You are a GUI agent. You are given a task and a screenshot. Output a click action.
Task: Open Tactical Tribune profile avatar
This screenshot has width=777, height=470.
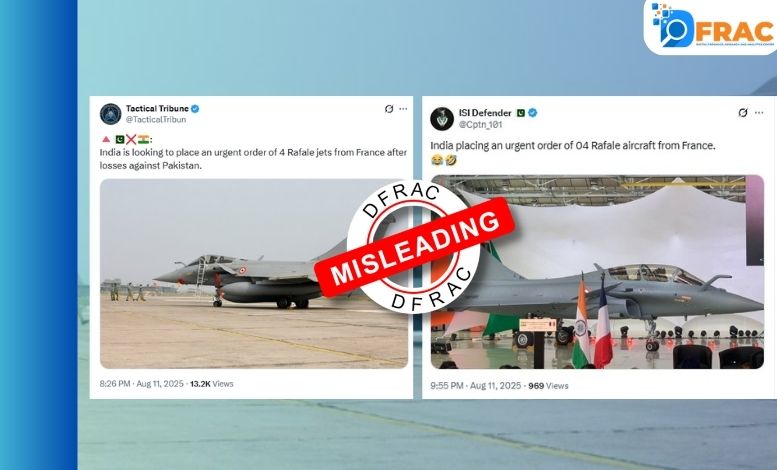click(111, 114)
